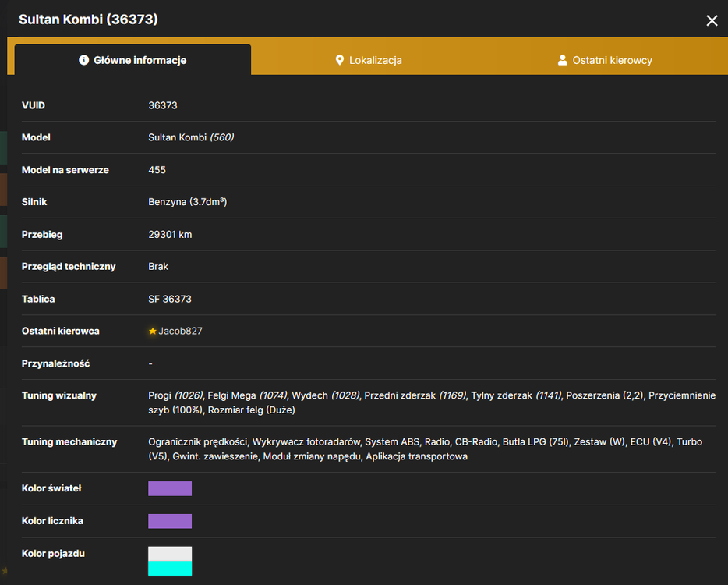Click the Ostatni kierowca label
Image resolution: width=728 pixels, height=585 pixels.
(x=60, y=331)
